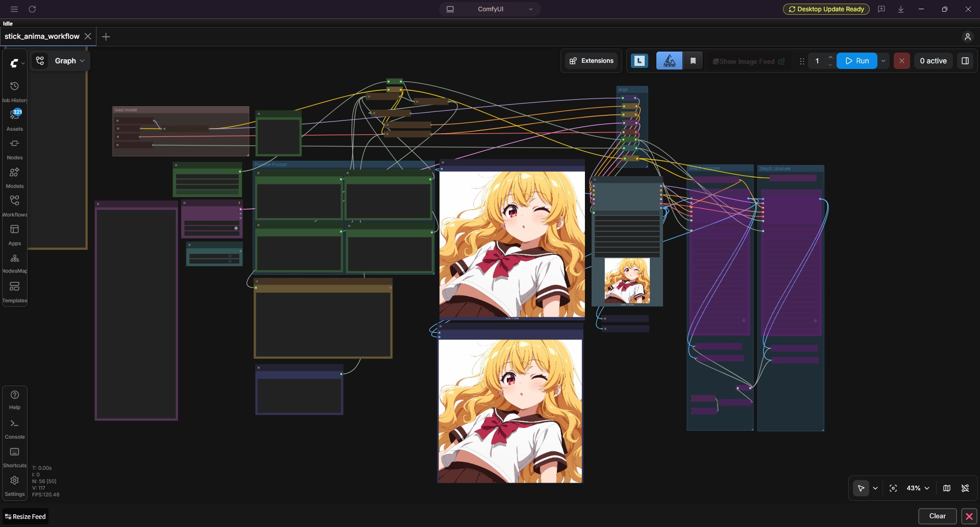Add a new workflow tab
The height and width of the screenshot is (527, 980).
(x=106, y=37)
